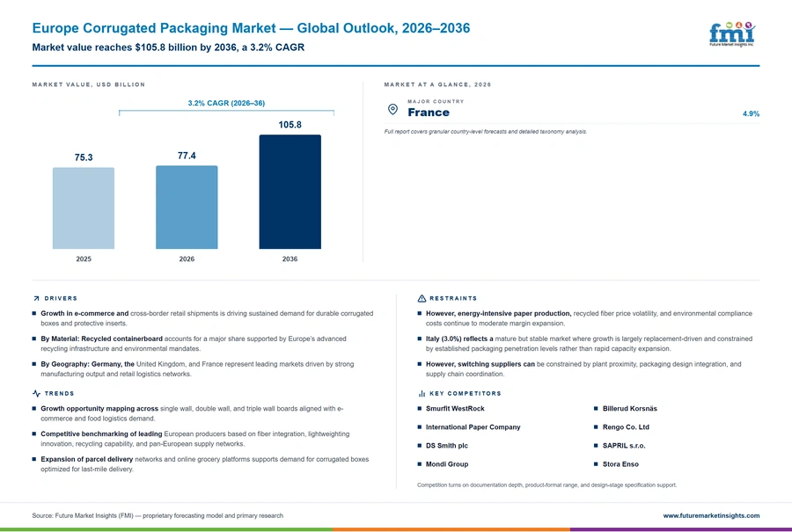Click the competitor Billerud Korsnäs
Image resolution: width=792 pixels, height=532 pixels.
tap(629, 408)
